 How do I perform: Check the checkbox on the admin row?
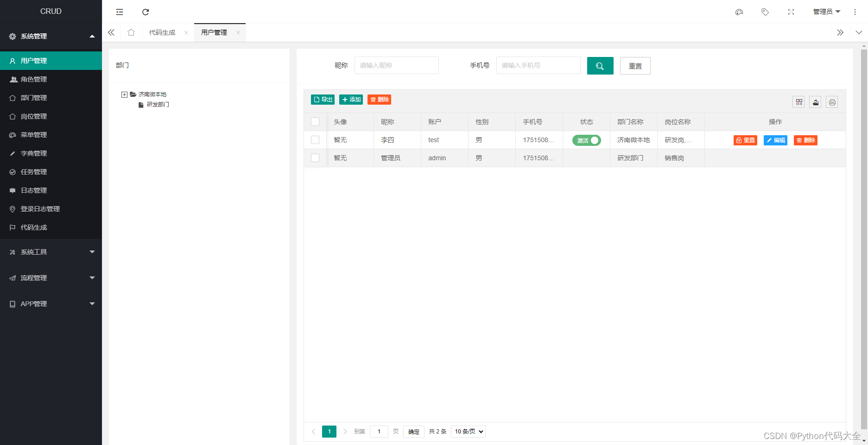[315, 158]
